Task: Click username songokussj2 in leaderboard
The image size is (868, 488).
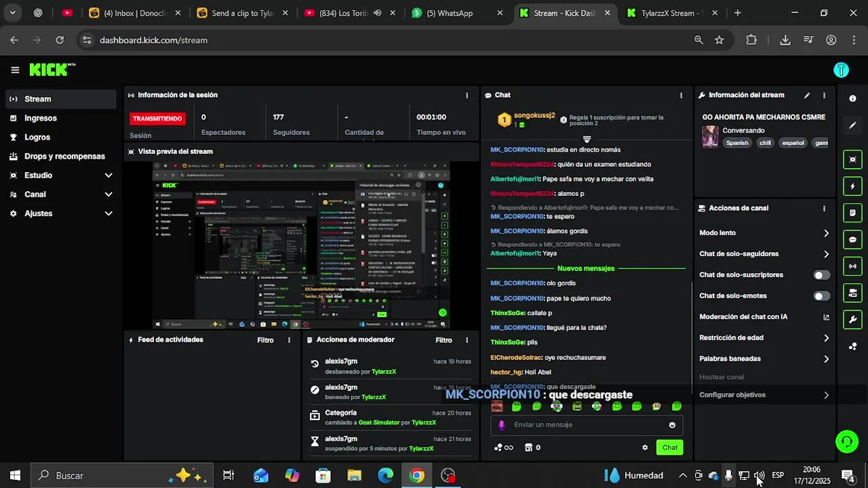Action: 534,116
